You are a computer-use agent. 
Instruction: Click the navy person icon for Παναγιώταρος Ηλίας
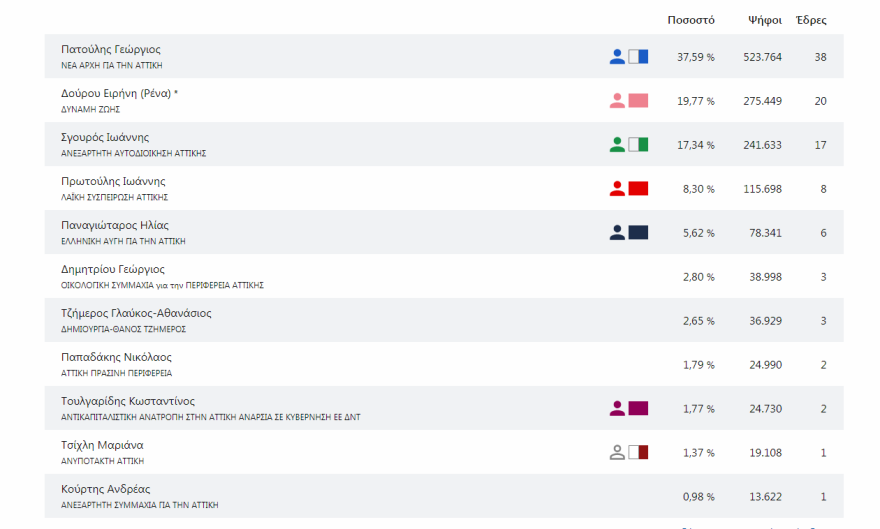click(x=617, y=233)
